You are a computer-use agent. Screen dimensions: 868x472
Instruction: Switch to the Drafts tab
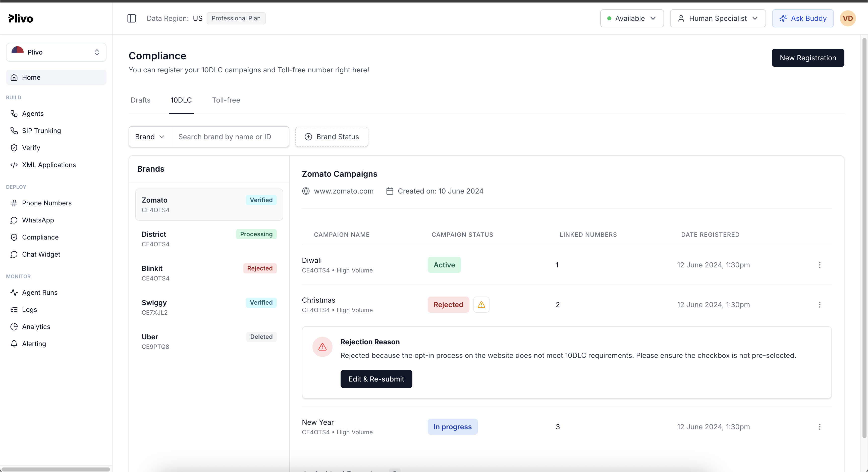click(140, 100)
